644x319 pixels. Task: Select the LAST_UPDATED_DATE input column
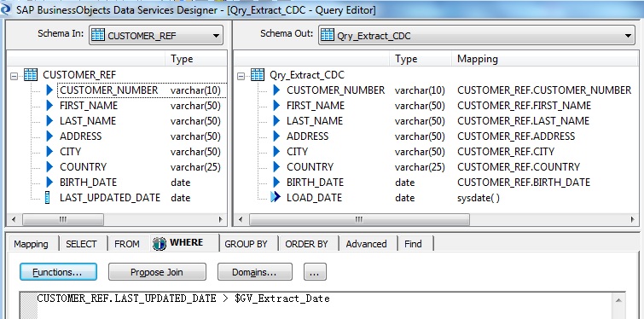click(x=110, y=198)
